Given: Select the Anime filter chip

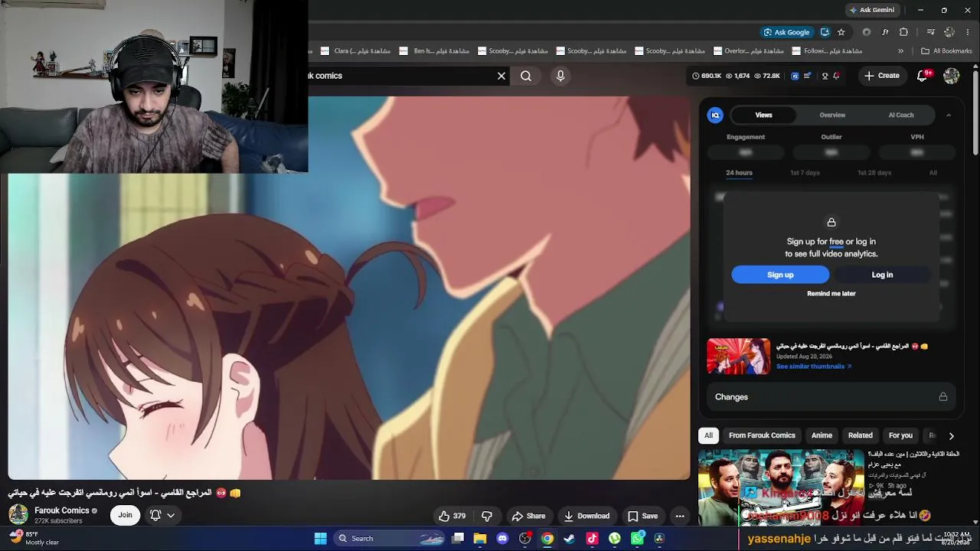Looking at the screenshot, I should [822, 435].
